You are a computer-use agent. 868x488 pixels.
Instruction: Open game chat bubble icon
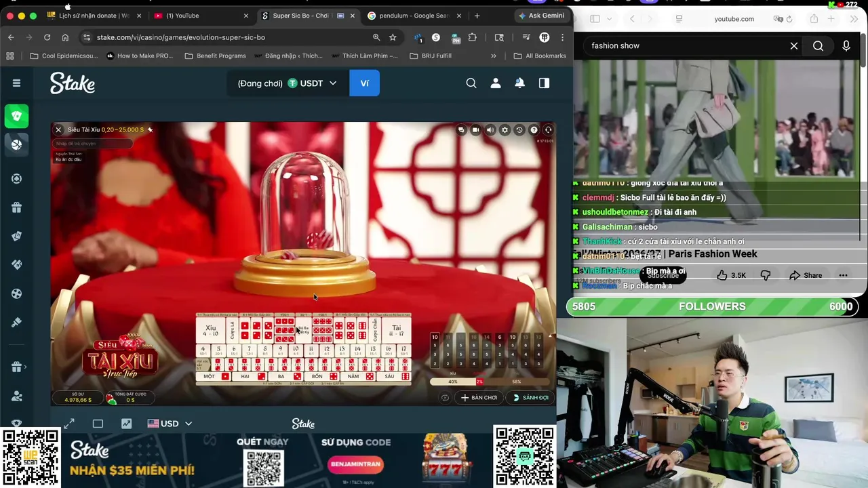461,130
